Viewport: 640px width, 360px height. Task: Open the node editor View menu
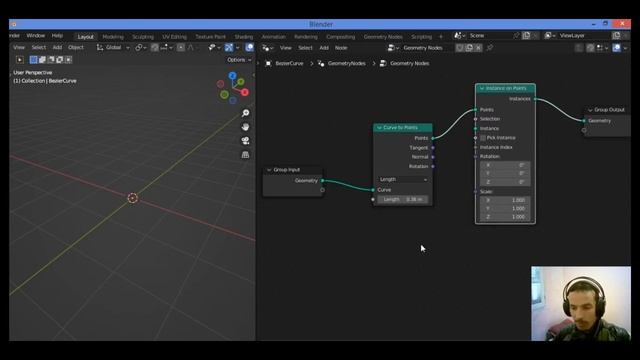[x=285, y=48]
